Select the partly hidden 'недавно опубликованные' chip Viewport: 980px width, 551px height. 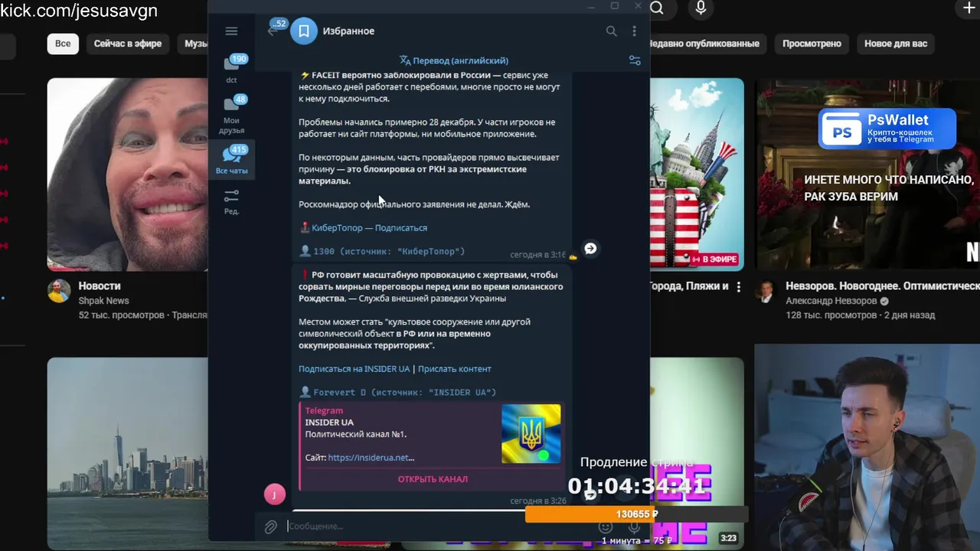(708, 44)
